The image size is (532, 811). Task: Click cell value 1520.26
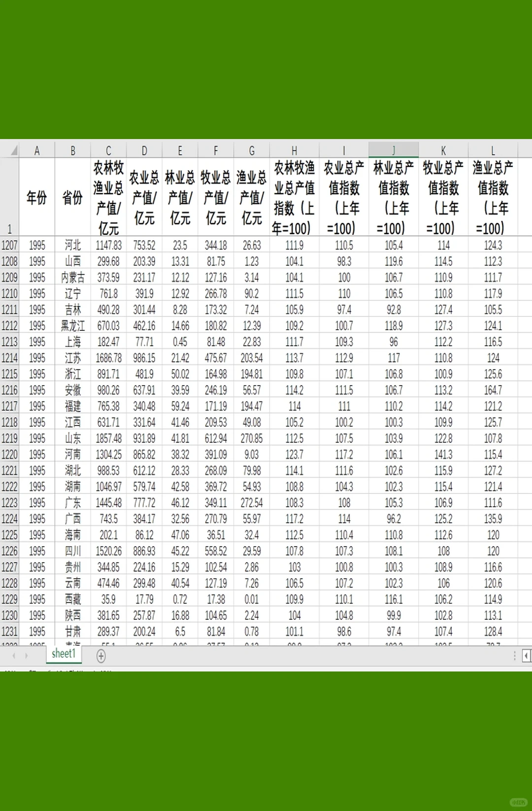tap(108, 551)
